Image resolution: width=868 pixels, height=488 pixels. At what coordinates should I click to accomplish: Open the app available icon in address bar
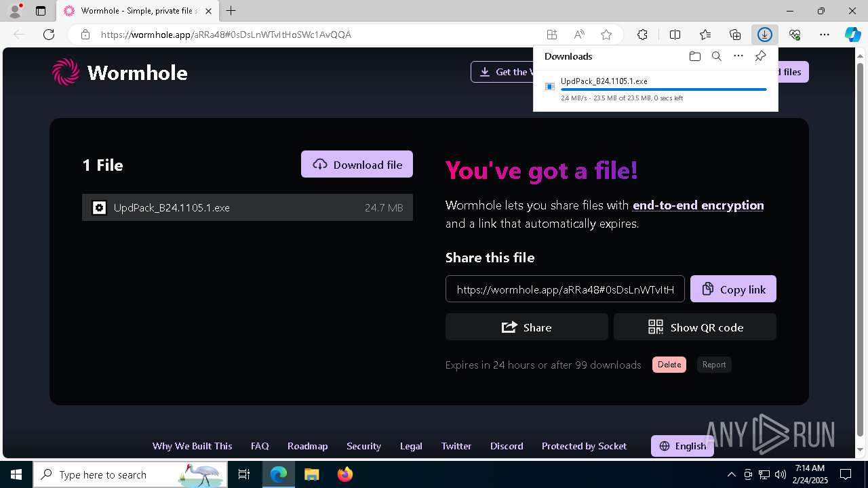coord(552,35)
